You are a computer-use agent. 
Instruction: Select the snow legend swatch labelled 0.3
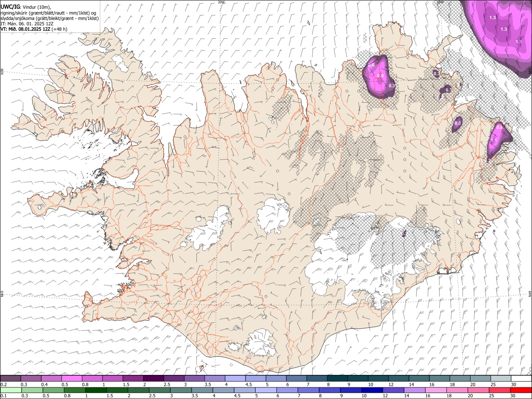[x=31, y=379]
